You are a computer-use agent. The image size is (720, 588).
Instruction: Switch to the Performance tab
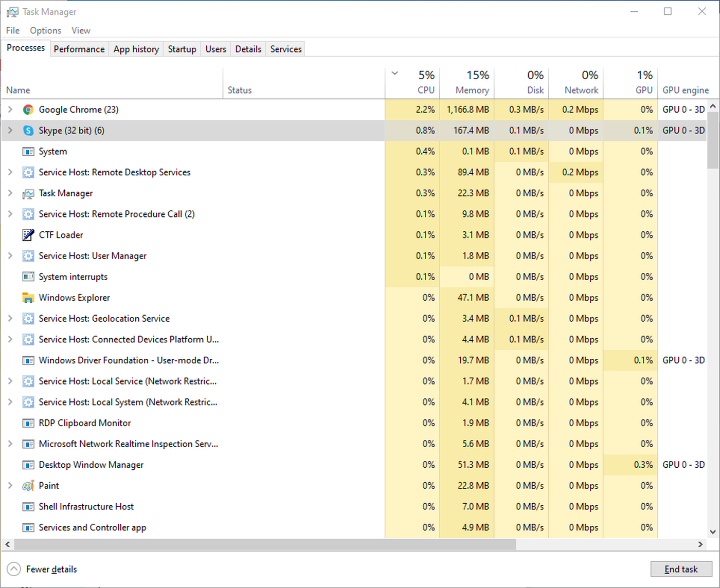79,49
